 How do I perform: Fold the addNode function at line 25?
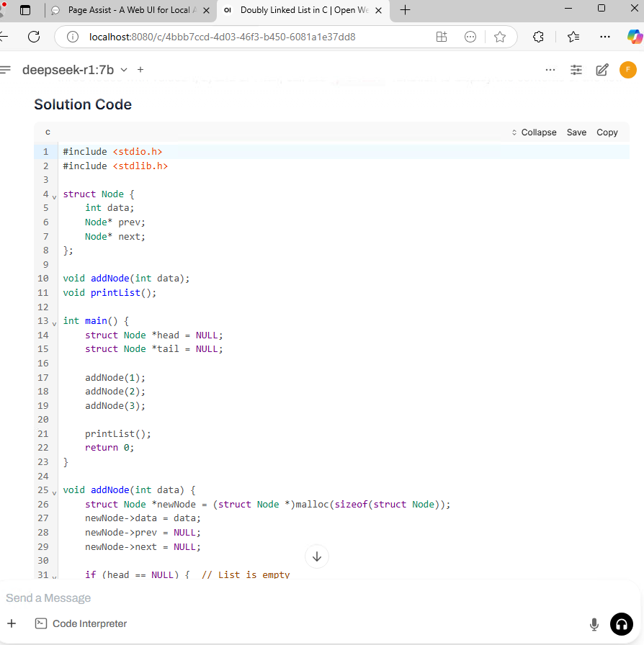coord(54,493)
